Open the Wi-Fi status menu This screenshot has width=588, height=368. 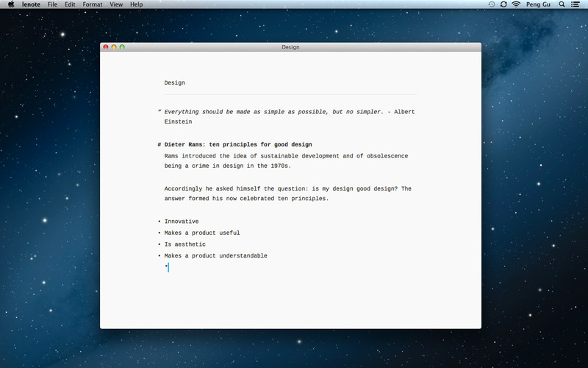[516, 4]
